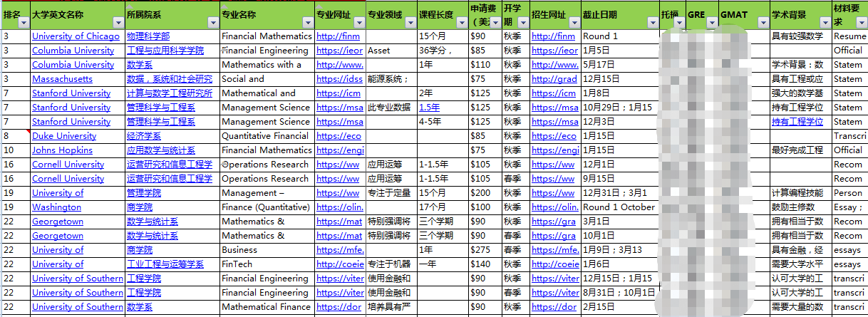
Task: Select the Finance (Quantitative) cell
Action: pos(267,207)
